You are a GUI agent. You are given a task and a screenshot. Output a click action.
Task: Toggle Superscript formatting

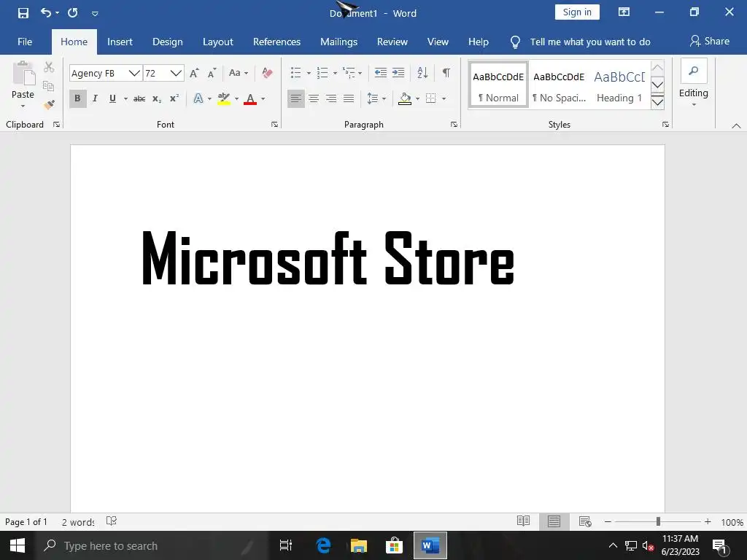point(174,98)
